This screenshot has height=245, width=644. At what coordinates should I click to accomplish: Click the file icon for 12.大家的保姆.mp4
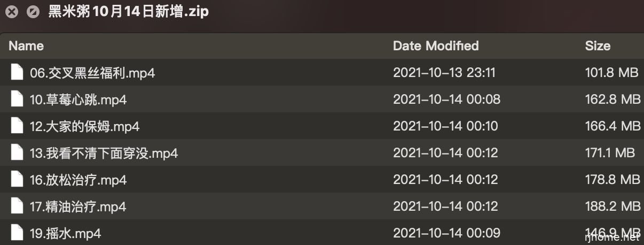click(17, 126)
